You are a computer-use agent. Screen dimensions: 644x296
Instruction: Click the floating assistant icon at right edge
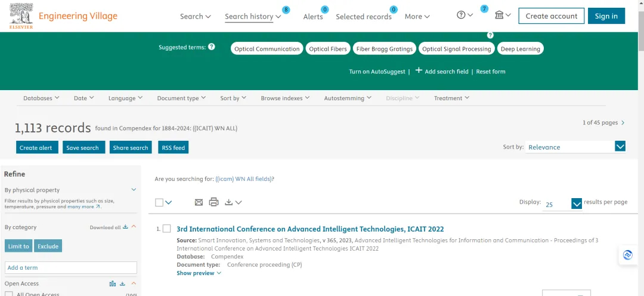pos(627,255)
